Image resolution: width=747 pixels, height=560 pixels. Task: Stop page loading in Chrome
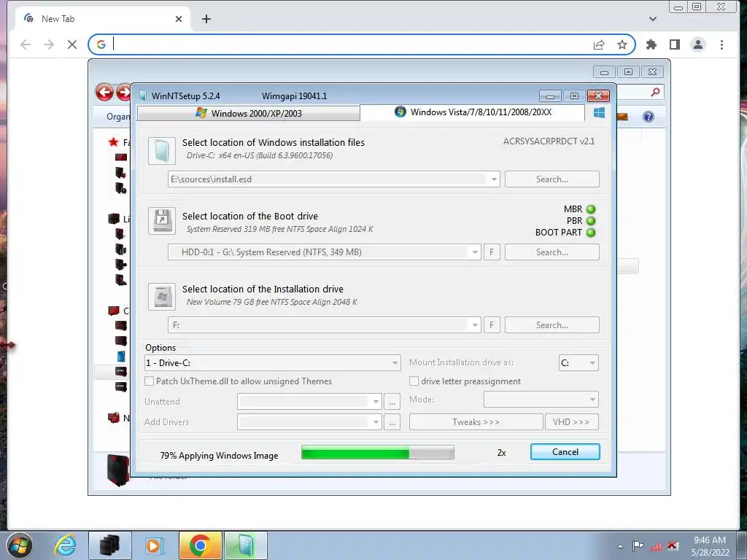click(72, 44)
